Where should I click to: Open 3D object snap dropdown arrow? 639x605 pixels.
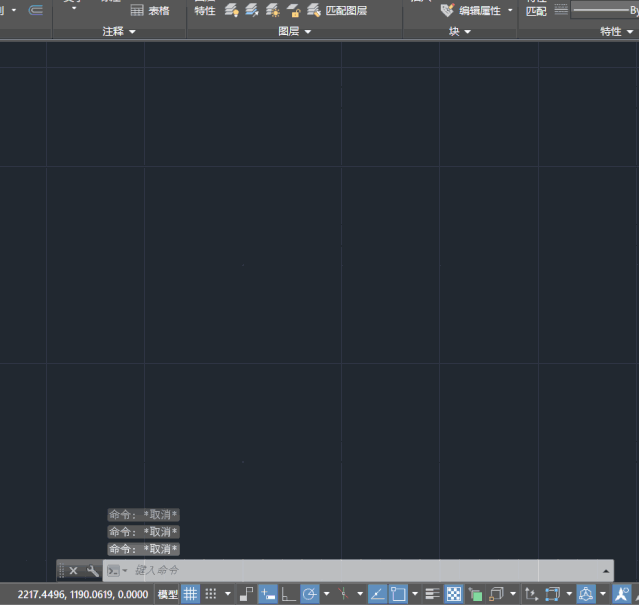[513, 594]
